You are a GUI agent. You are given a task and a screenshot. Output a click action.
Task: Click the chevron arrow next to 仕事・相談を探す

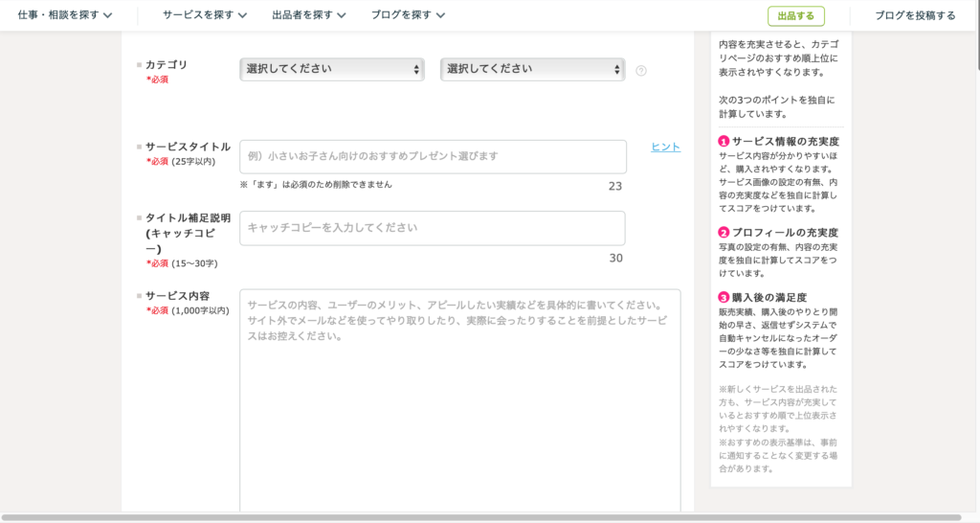[x=107, y=15]
